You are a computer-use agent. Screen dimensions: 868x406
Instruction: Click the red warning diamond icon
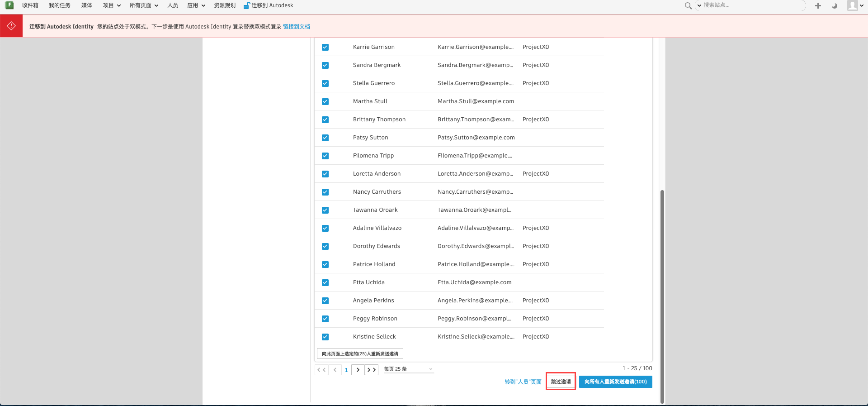[11, 26]
